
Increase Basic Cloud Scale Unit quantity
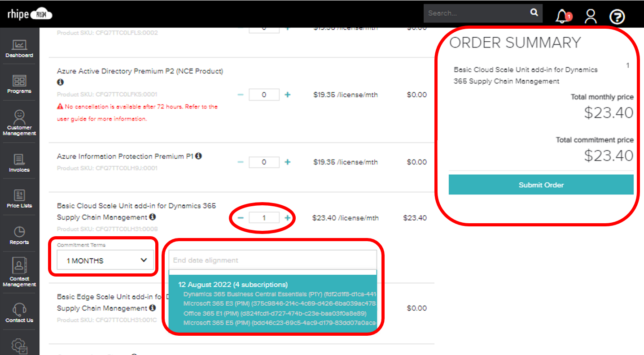(x=288, y=218)
